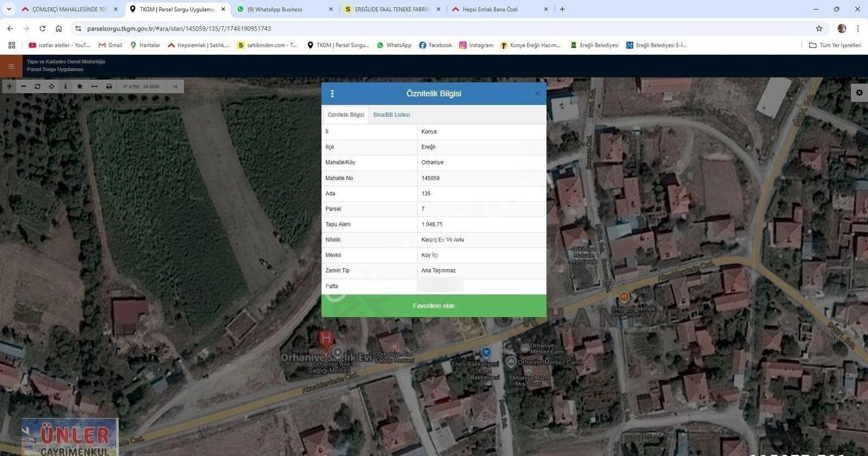Open map settings gear icon
Image resolution: width=868 pixels, height=456 pixels.
click(859, 92)
